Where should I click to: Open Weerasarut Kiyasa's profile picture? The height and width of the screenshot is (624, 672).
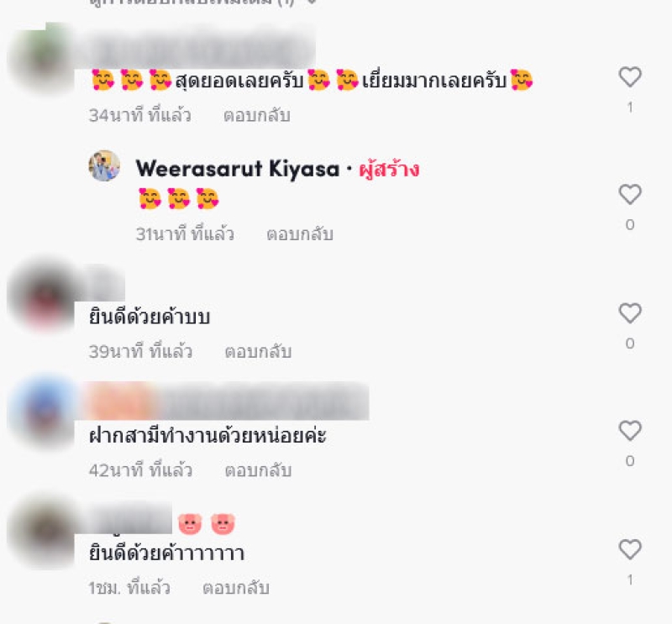tap(104, 165)
